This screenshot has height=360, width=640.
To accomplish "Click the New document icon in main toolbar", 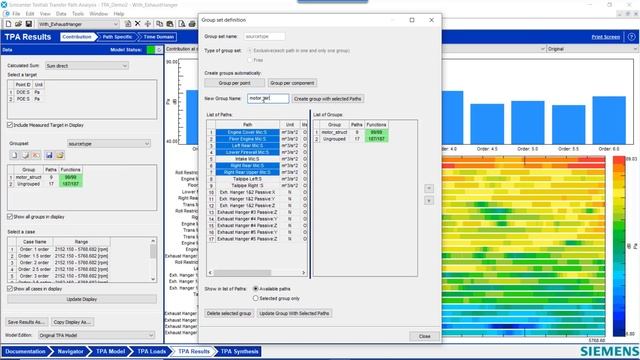I will tap(9, 24).
